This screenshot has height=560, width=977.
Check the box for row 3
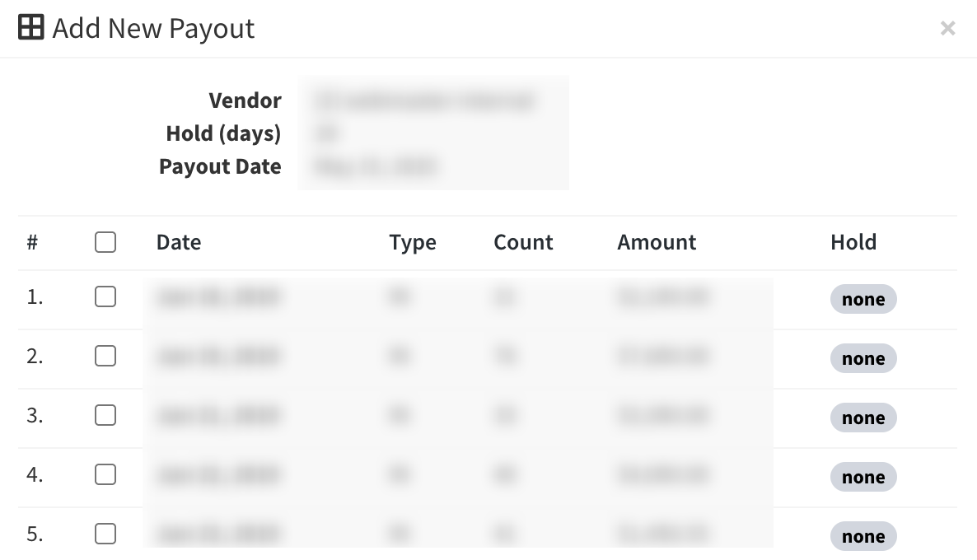click(105, 415)
